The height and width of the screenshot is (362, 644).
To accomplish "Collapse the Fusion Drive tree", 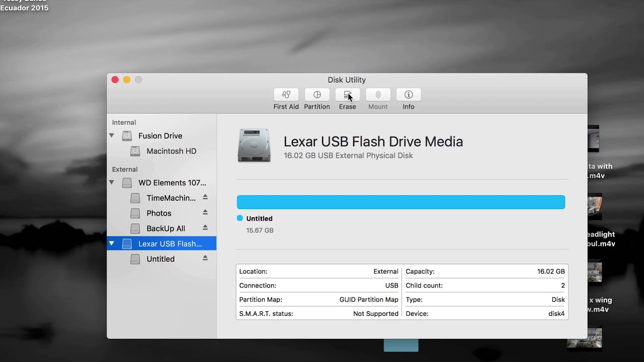I will (x=112, y=136).
